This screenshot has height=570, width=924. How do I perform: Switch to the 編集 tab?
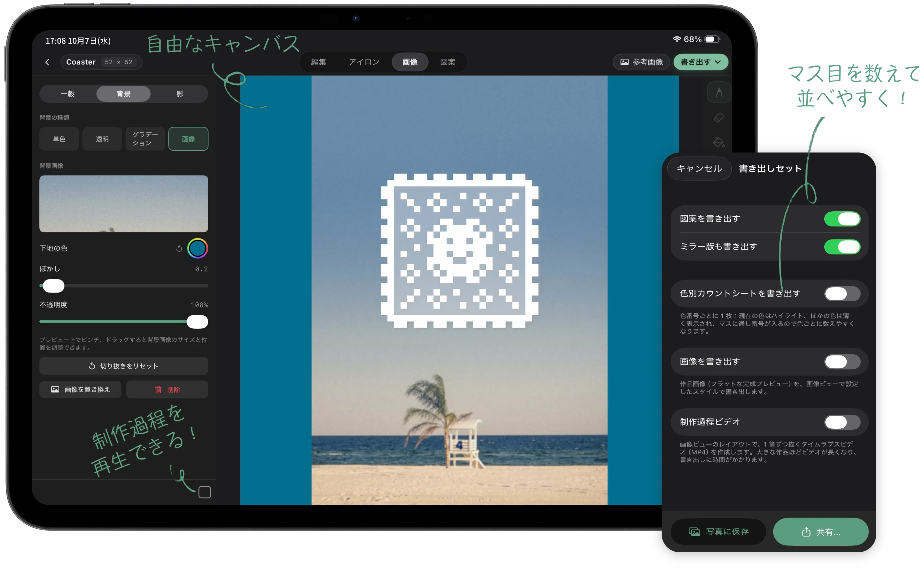pos(318,62)
